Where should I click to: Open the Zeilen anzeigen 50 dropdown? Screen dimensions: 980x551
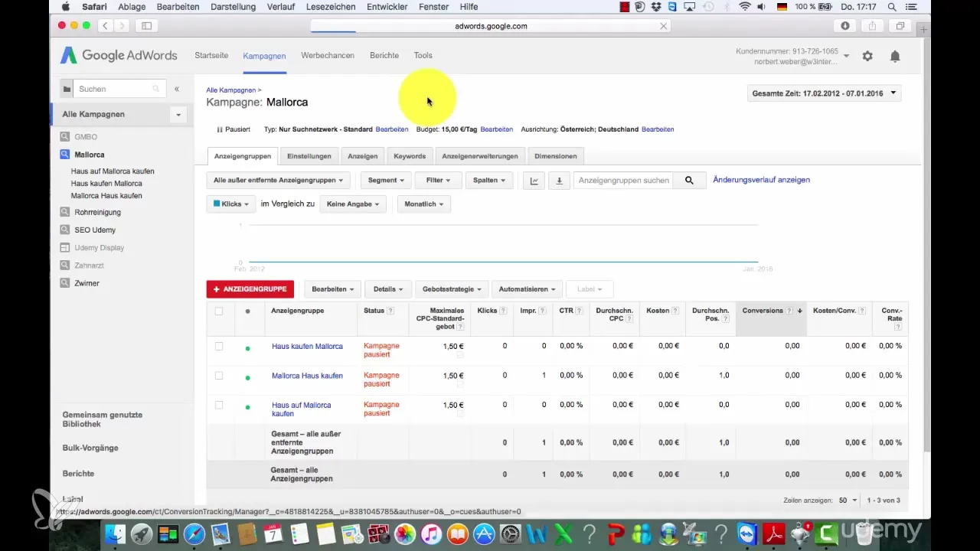click(x=847, y=500)
